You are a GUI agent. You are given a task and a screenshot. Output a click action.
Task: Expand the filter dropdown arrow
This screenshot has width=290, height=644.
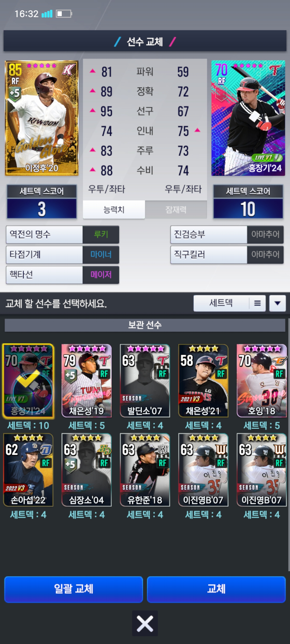tap(278, 303)
